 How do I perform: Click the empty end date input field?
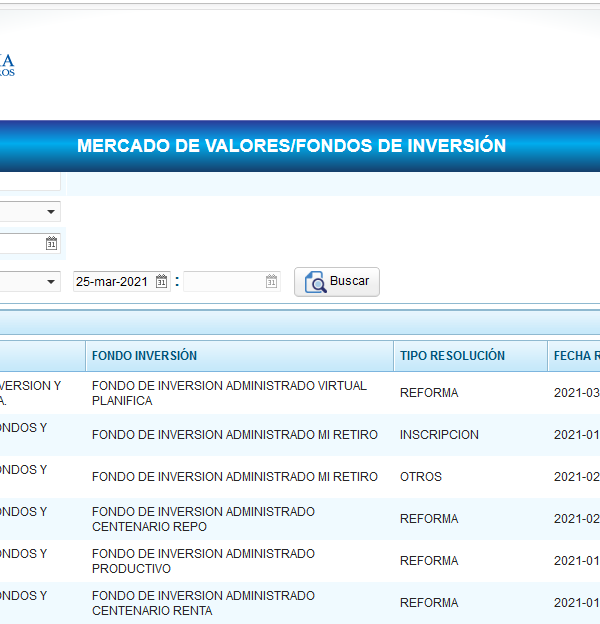pyautogui.click(x=223, y=282)
